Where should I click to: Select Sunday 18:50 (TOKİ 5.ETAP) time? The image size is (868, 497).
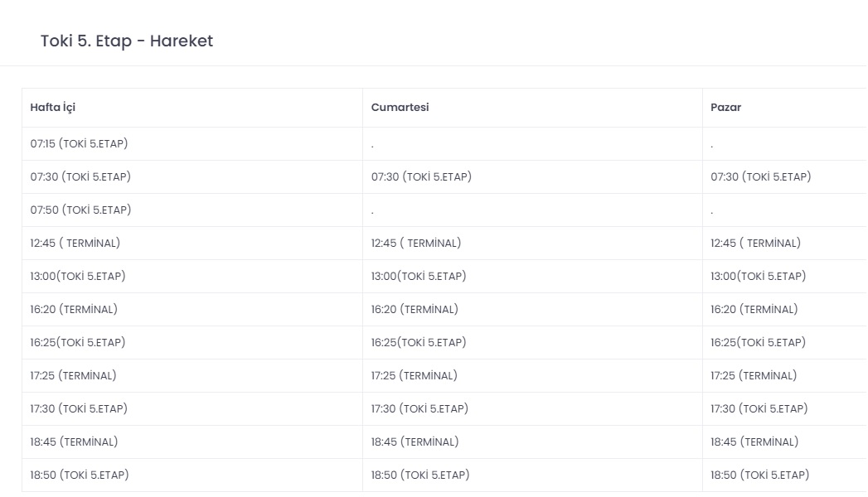pos(759,475)
